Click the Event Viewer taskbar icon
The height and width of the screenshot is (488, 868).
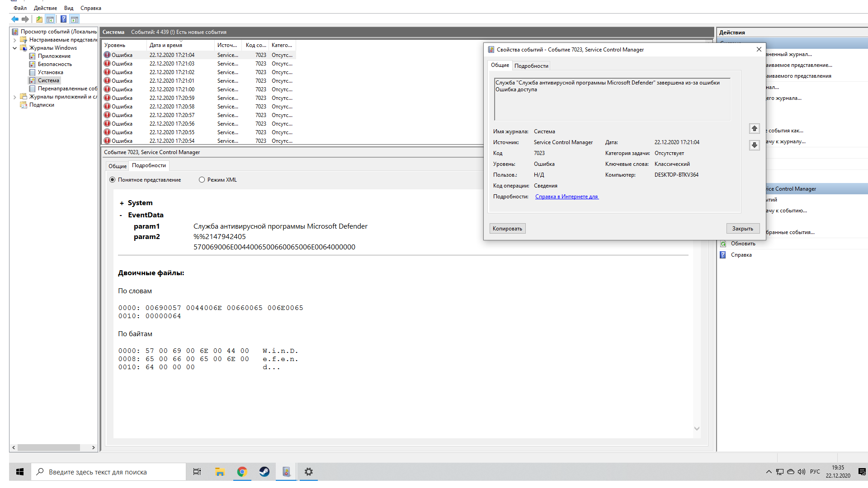[286, 472]
